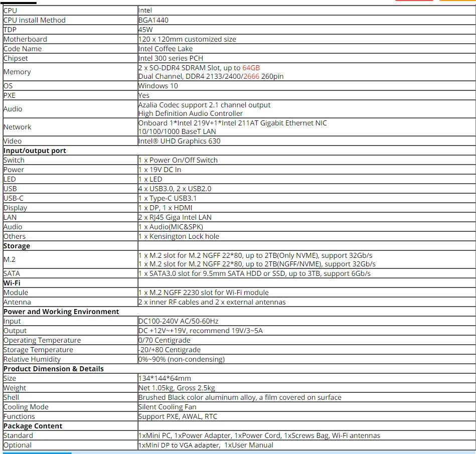
Task: Click 'Azalia Codec support 2.1 channel output'
Action: (x=204, y=105)
